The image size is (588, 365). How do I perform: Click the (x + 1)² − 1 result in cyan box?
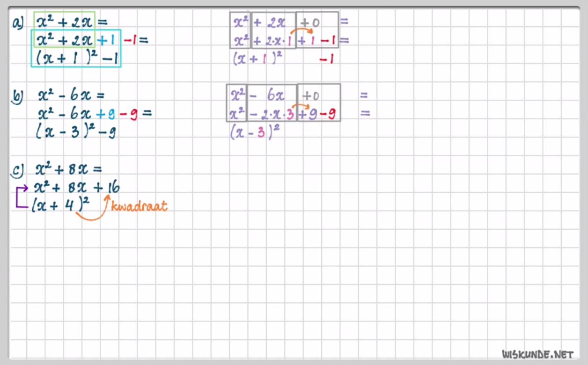[x=75, y=59]
